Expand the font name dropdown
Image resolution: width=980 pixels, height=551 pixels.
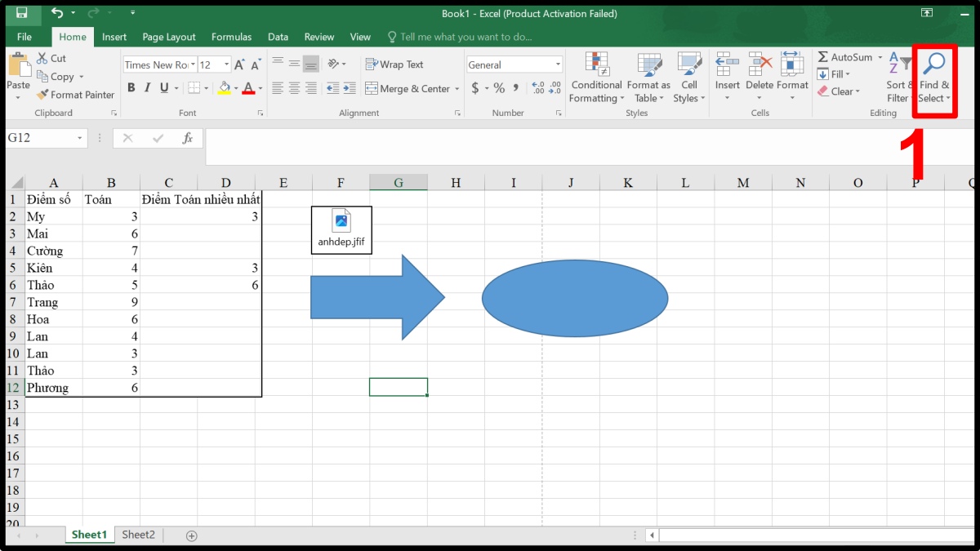click(x=193, y=65)
